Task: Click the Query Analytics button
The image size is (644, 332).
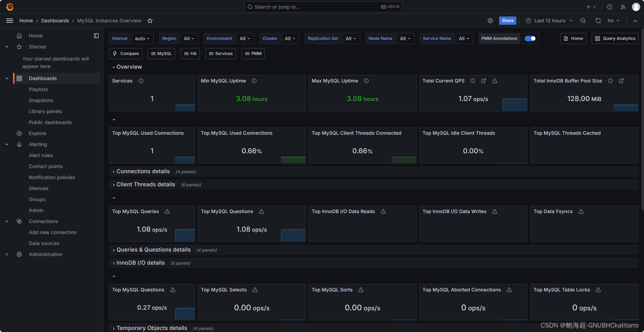Action: pyautogui.click(x=615, y=38)
